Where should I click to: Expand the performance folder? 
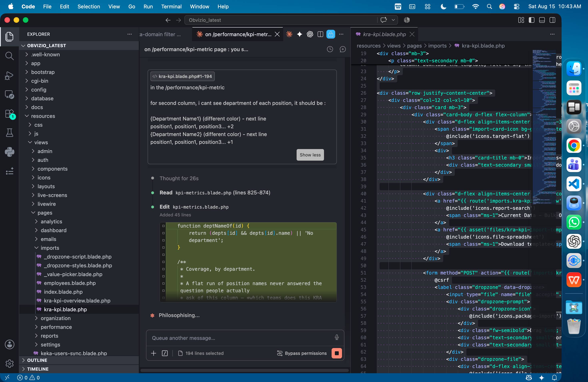56,327
